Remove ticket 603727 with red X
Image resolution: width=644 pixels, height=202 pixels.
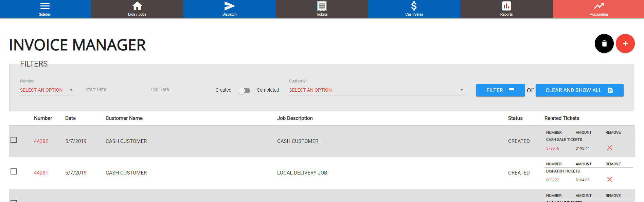click(x=610, y=179)
